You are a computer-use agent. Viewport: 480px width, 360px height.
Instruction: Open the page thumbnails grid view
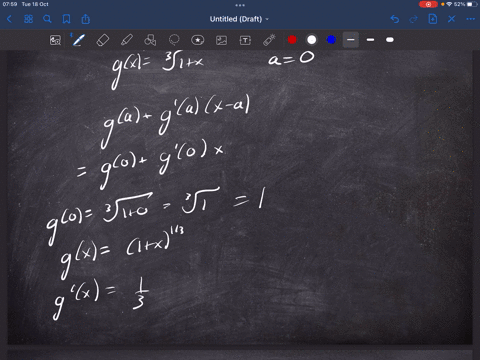coord(28,19)
